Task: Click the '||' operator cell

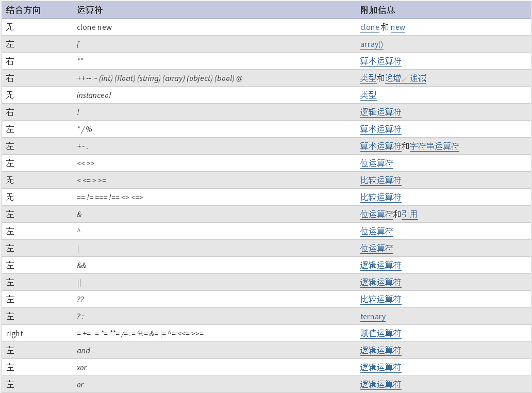Action: tap(79, 283)
